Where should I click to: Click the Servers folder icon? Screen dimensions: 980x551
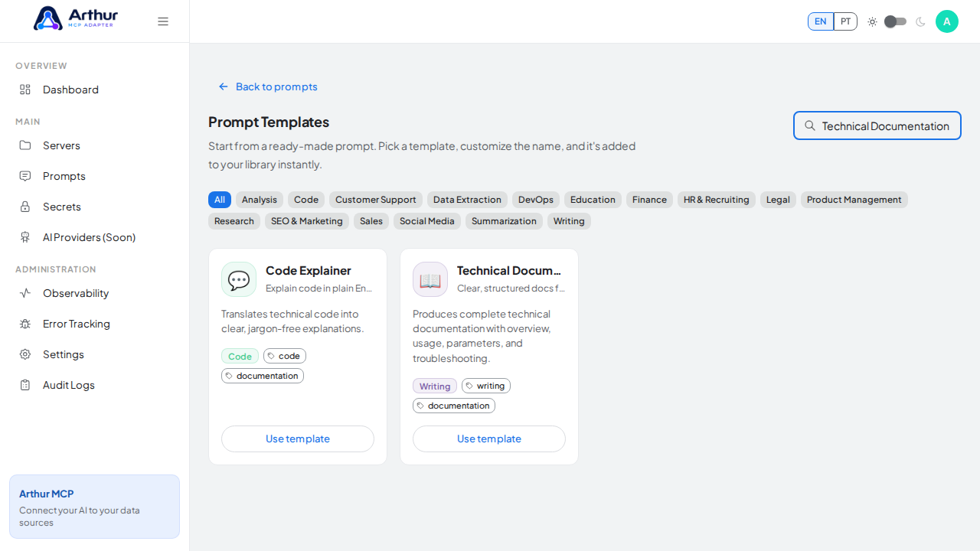[x=25, y=145]
